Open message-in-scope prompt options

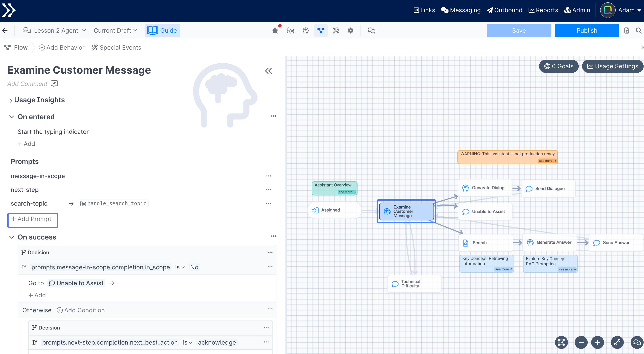click(x=269, y=176)
